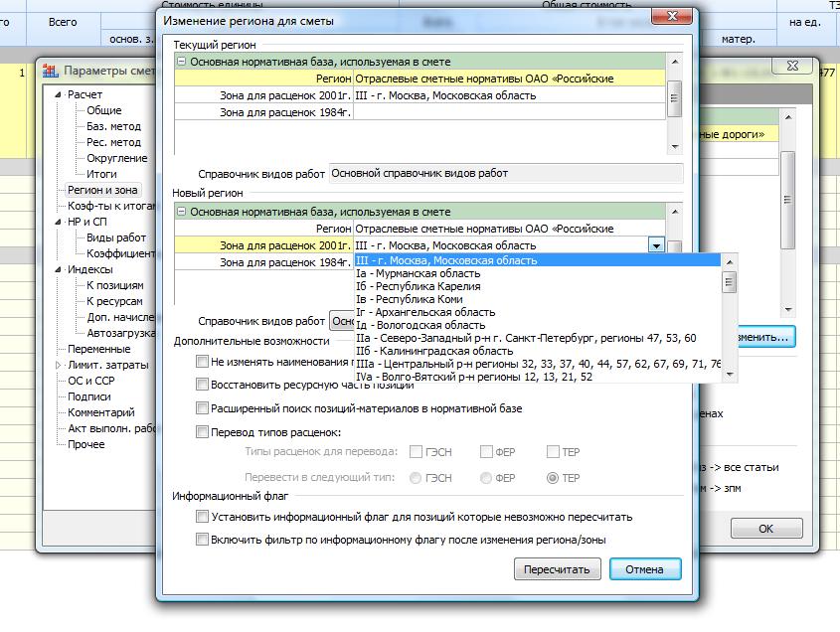Click scrollbar down arrow in Параметры сметы window
This screenshot has height=632, width=840.
[787, 310]
